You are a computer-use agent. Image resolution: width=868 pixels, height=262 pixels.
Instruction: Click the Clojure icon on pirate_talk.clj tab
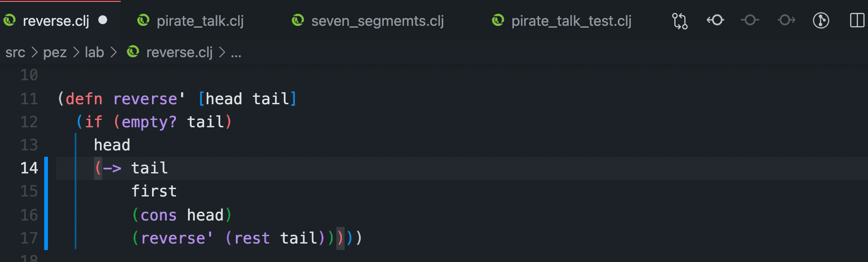tap(143, 20)
